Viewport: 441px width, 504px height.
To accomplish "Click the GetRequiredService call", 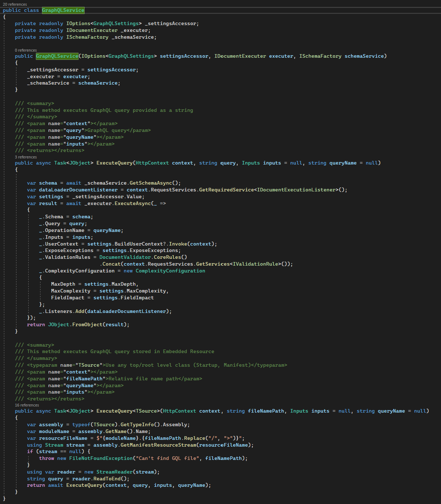I will 226,190.
